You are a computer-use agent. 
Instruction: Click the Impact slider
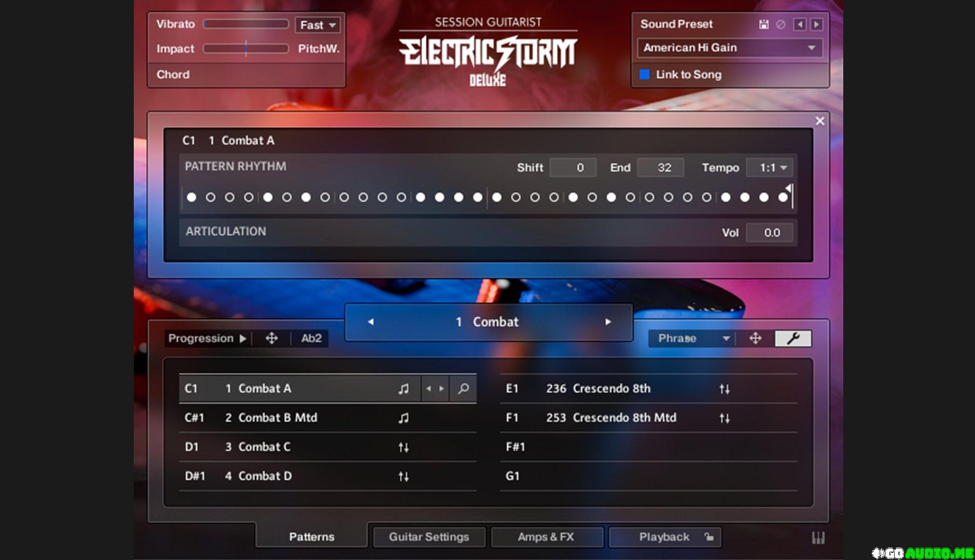[x=246, y=49]
